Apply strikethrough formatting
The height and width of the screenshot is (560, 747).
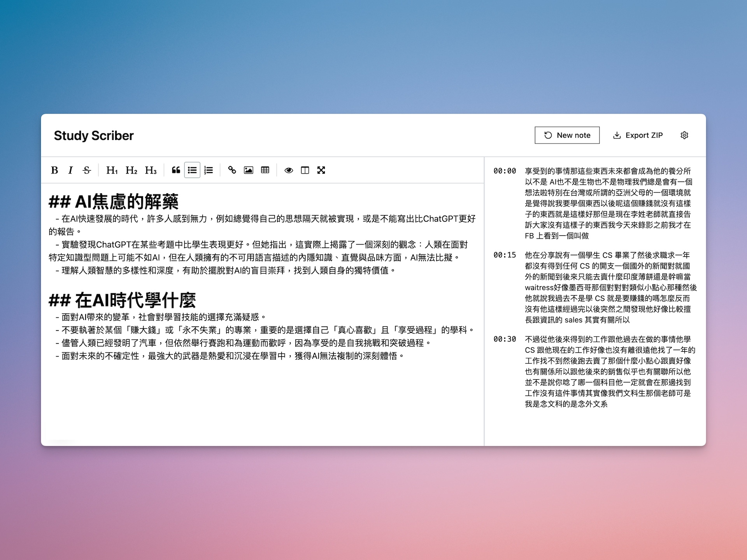87,170
